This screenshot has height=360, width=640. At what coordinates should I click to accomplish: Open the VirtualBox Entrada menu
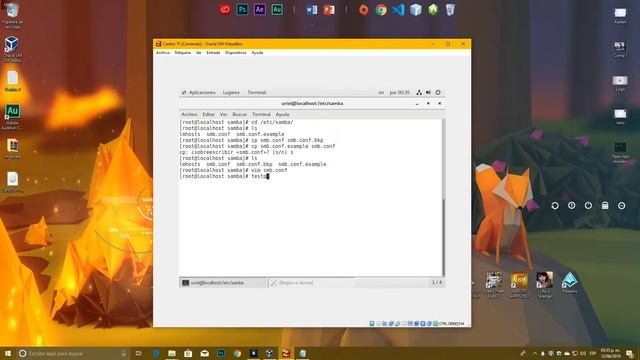click(x=213, y=53)
